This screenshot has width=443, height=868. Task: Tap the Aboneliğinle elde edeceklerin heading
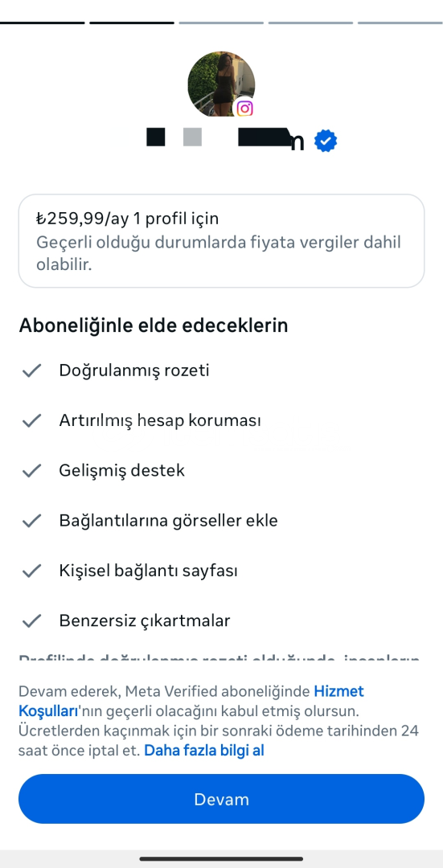click(154, 325)
